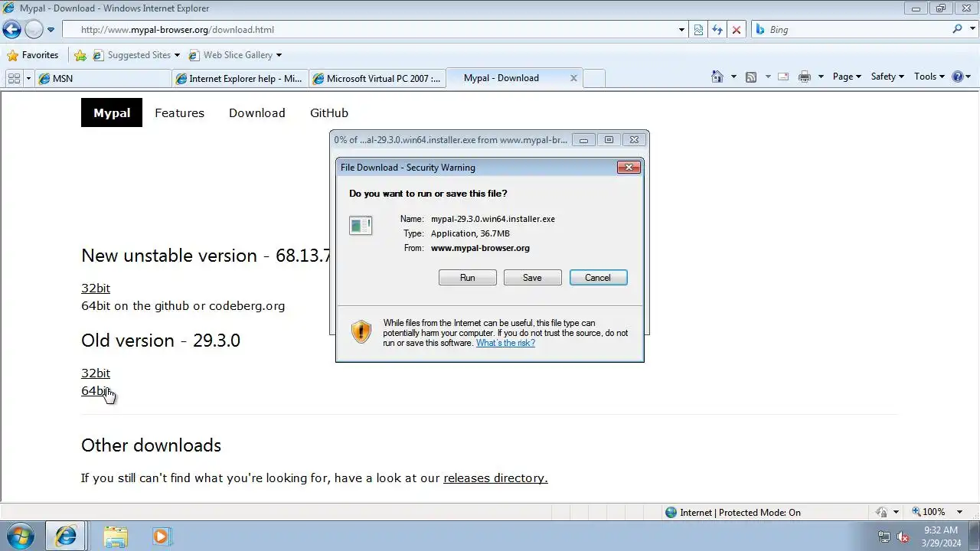Open Windows Media Player in the taskbar
Image resolution: width=980 pixels, height=551 pixels.
click(161, 536)
